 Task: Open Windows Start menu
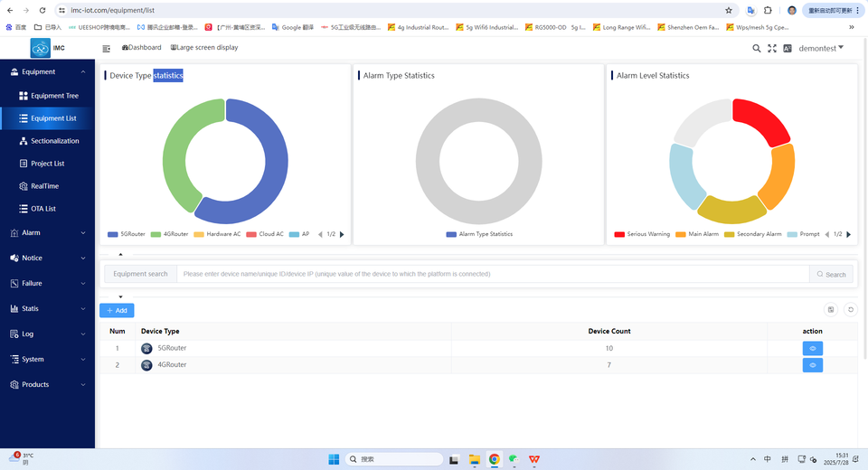[334, 459]
